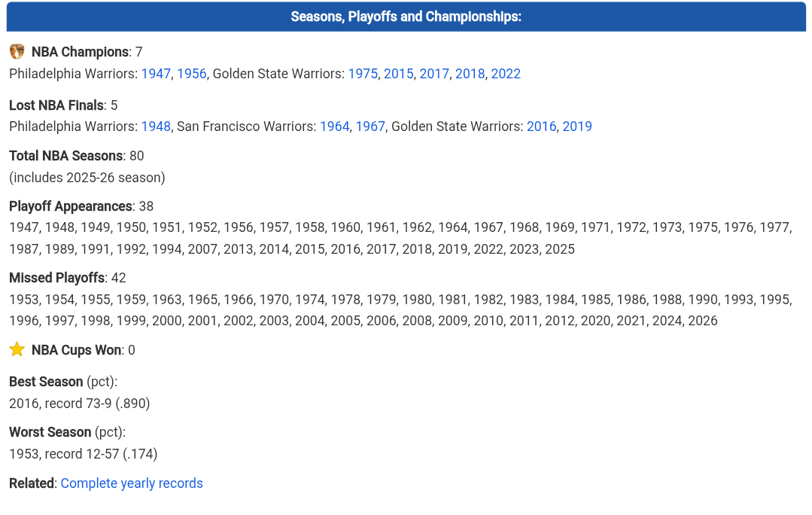Click the NBA Champions label
The image size is (812, 515).
pos(81,52)
